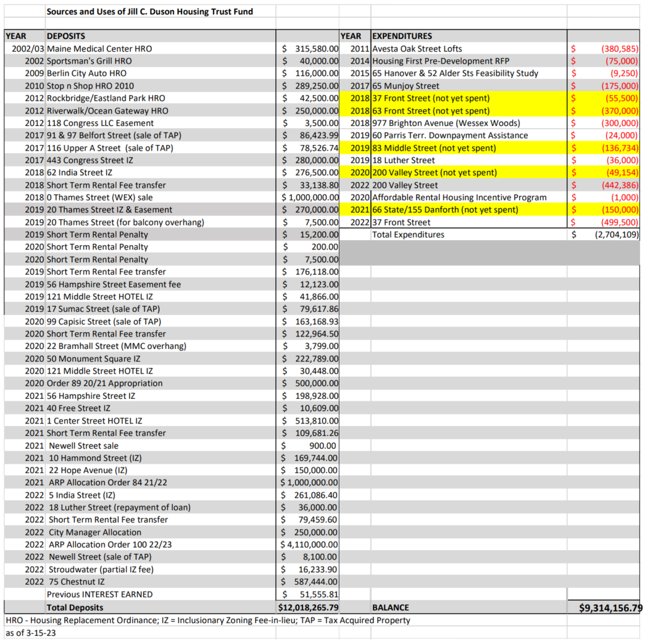Select "99 Capisic Street (sale of TAP)"

104,321
